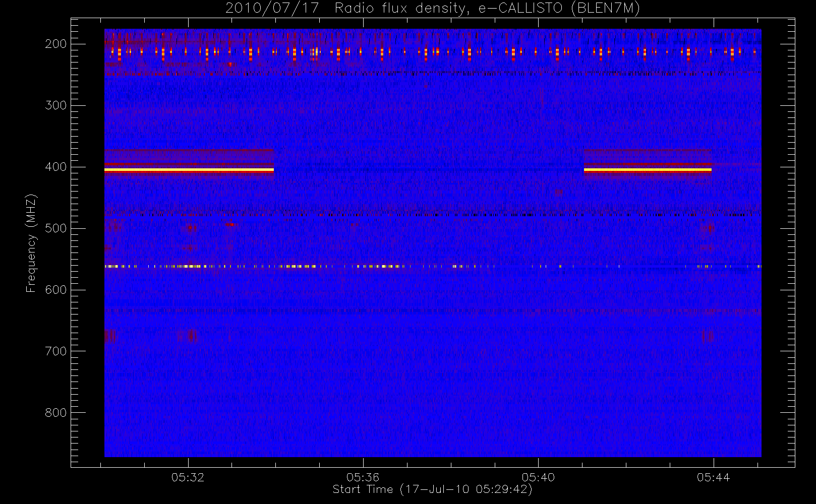The image size is (816, 504).
Task: Click the 'Frequency (MHz)' y-axis label
Action: tap(31, 243)
